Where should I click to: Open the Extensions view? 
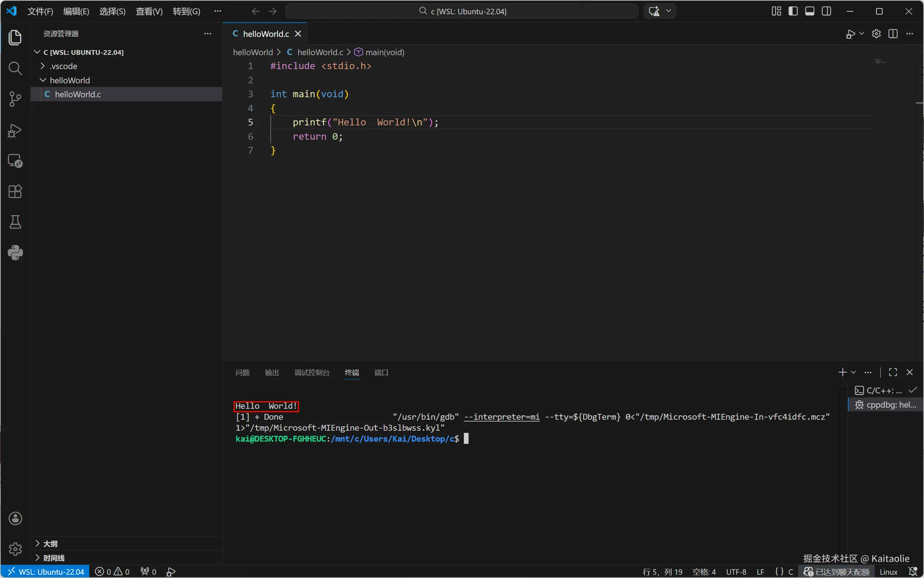[15, 191]
